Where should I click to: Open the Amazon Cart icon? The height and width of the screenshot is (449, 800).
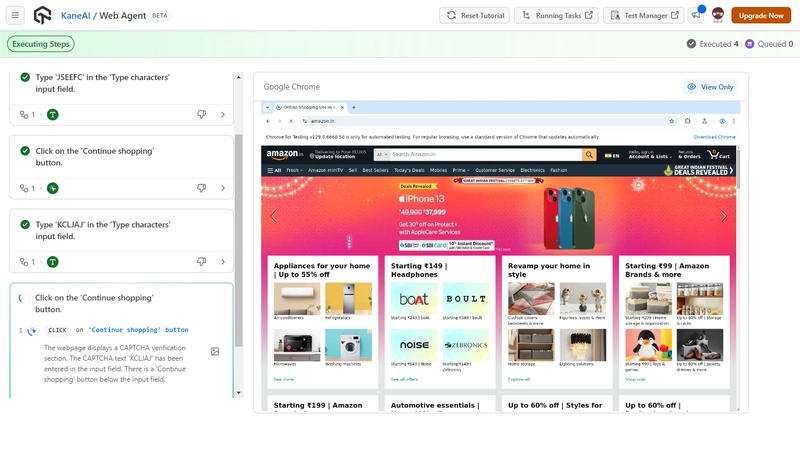(718, 154)
